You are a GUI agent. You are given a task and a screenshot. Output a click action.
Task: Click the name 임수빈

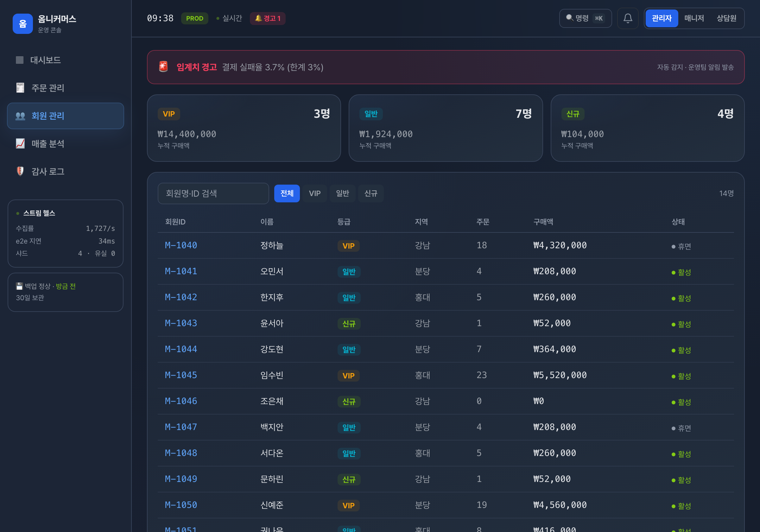tap(272, 375)
